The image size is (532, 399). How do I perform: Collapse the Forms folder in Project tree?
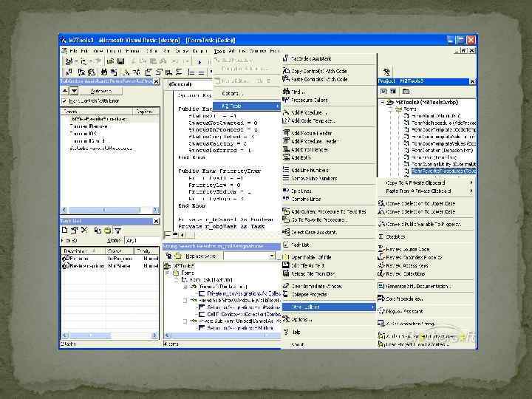point(390,109)
